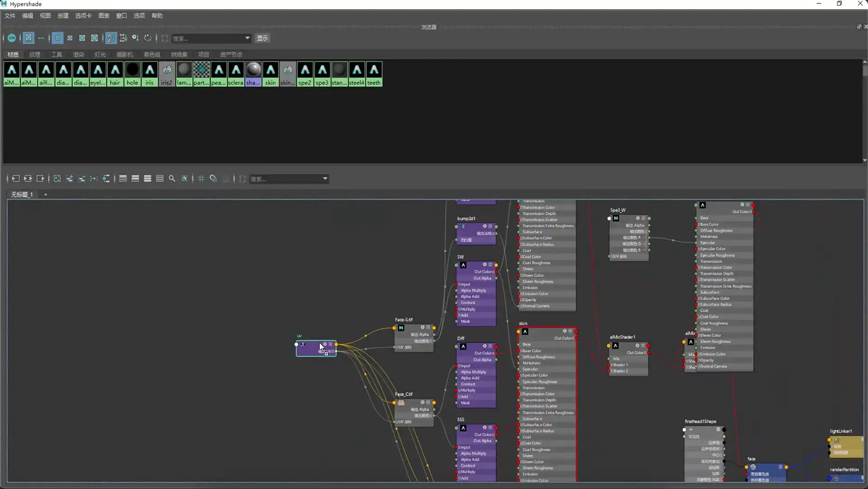Add a new graph tab with plus button
Image resolution: width=868 pixels, height=489 pixels.
45,195
